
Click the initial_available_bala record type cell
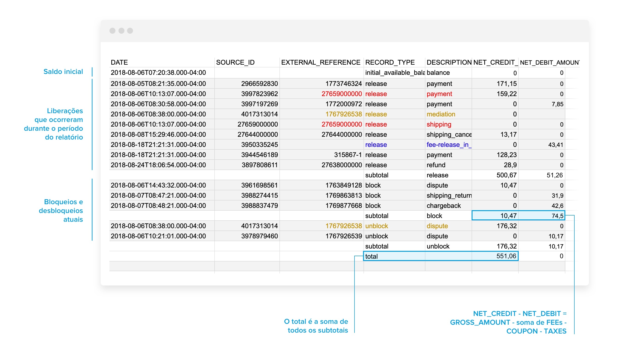(395, 73)
